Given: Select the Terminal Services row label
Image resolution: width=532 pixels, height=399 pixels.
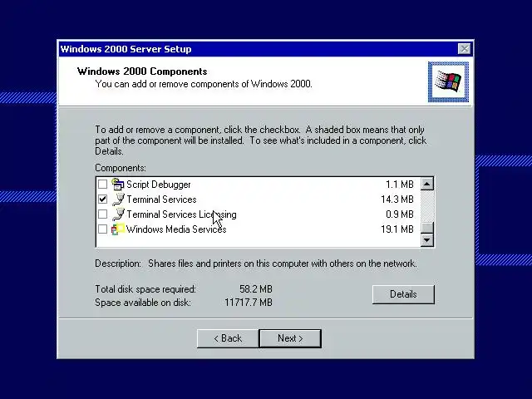Looking at the screenshot, I should [161, 199].
